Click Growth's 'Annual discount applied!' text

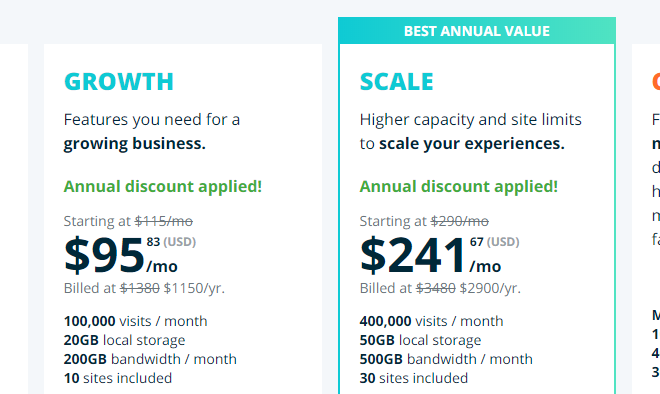pos(163,186)
